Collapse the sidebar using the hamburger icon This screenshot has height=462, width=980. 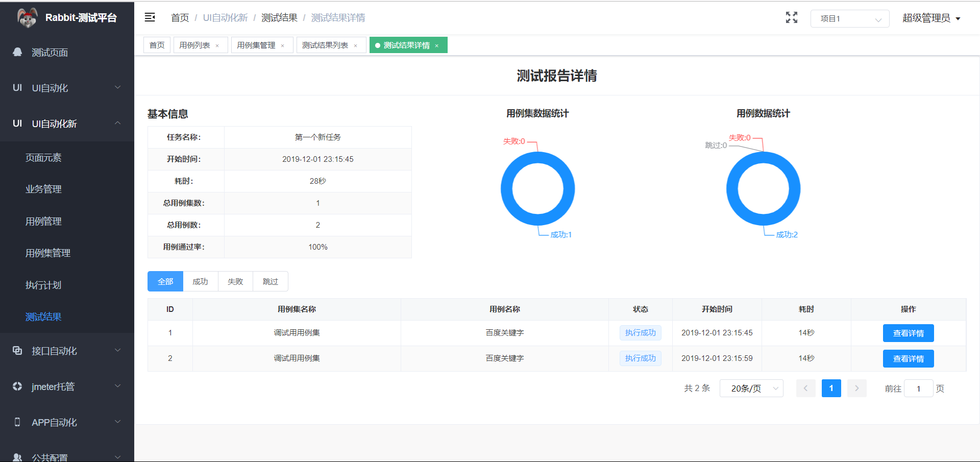point(150,17)
